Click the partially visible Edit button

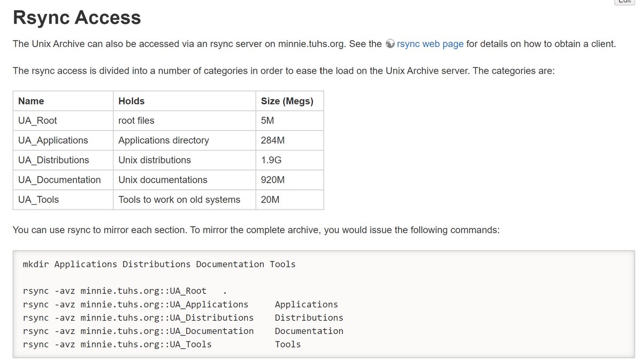pos(624,2)
